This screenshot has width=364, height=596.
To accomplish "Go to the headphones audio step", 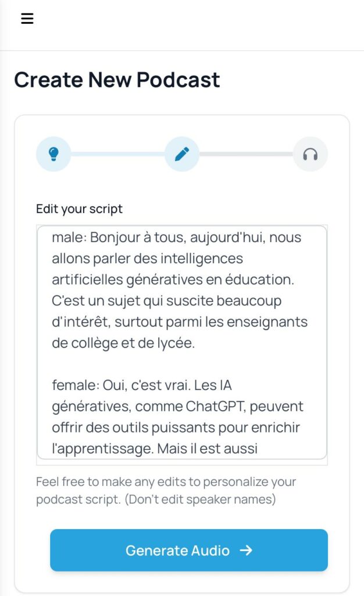I will 311,154.
